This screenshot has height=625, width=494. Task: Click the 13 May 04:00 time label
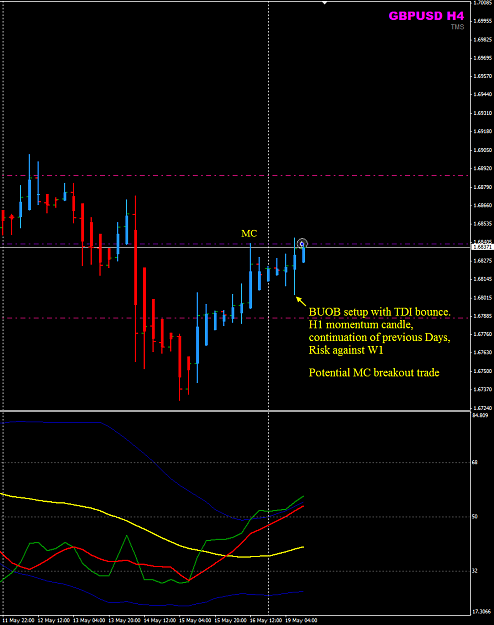[x=89, y=621]
